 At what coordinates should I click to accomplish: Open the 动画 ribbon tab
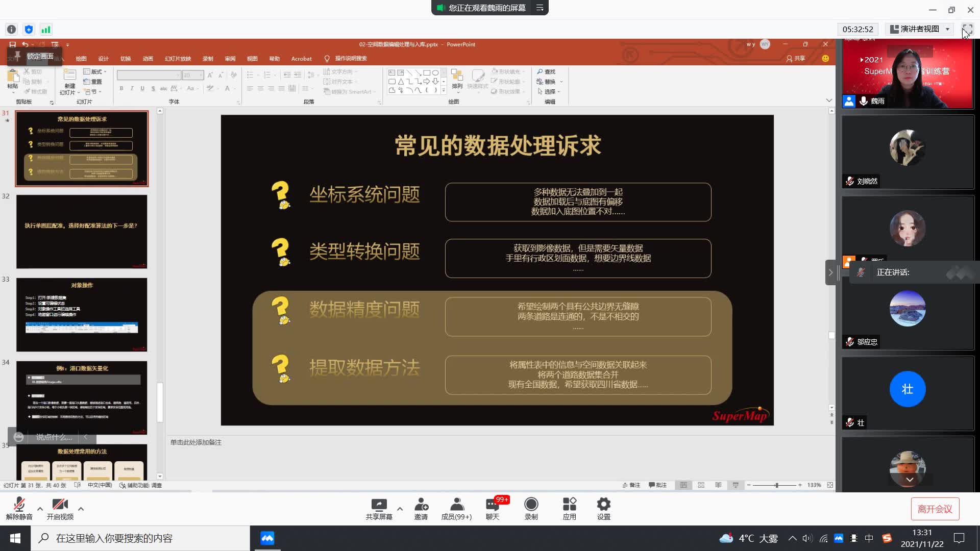click(x=148, y=59)
